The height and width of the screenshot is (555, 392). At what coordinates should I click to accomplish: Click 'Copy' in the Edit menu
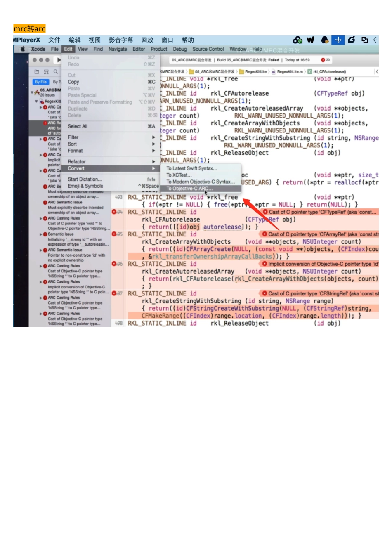[73, 82]
